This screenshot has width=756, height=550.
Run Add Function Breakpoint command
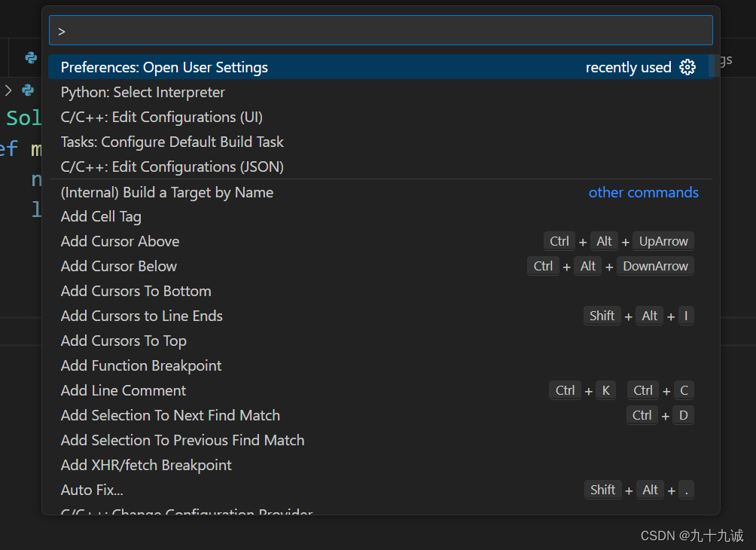tap(380, 365)
